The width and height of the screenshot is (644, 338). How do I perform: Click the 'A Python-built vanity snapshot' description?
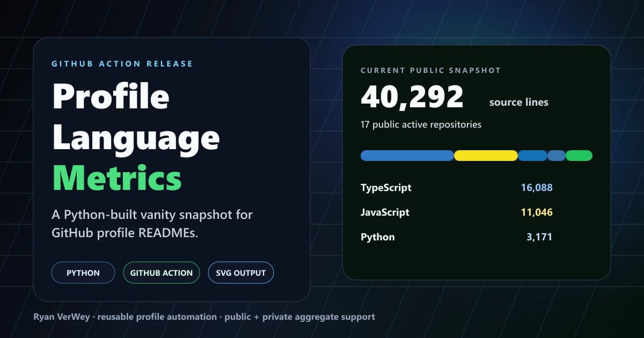coord(152,224)
